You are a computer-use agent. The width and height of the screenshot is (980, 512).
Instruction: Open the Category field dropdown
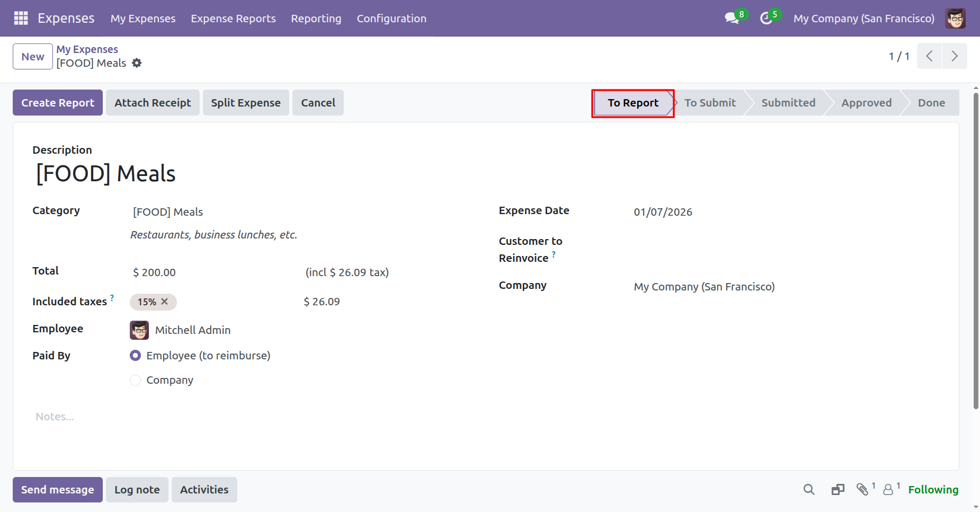212,212
